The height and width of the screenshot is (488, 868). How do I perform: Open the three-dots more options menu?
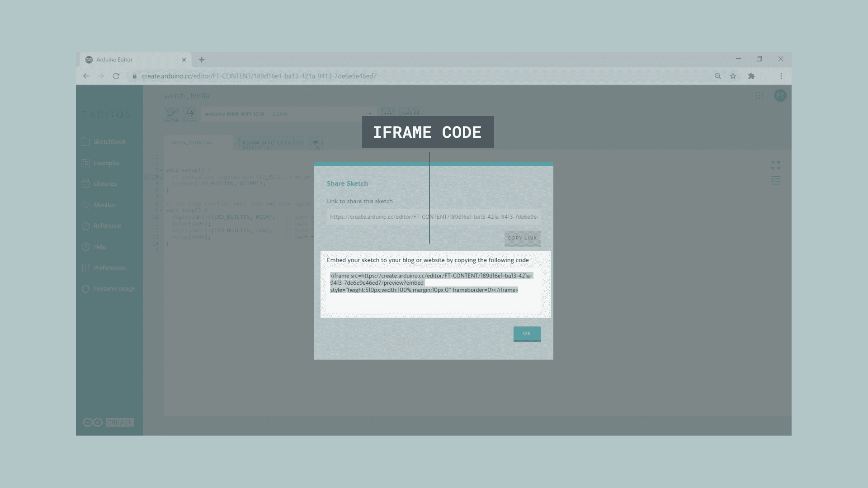point(387,114)
